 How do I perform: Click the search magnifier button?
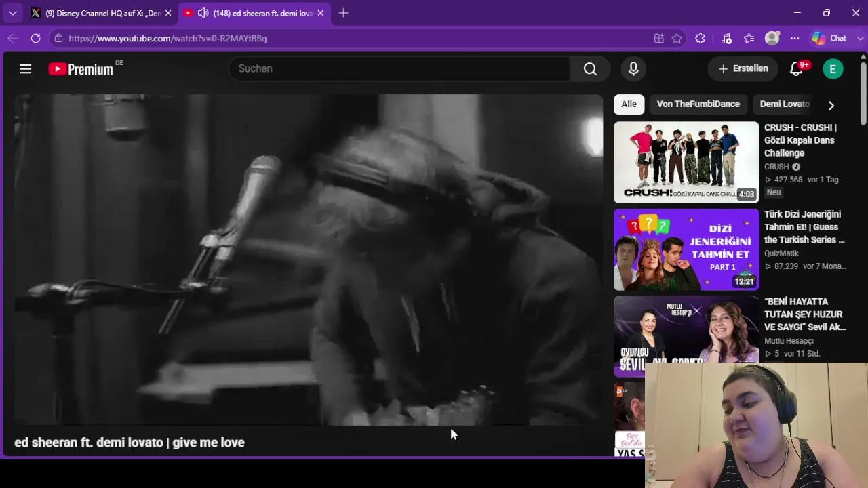(x=590, y=68)
